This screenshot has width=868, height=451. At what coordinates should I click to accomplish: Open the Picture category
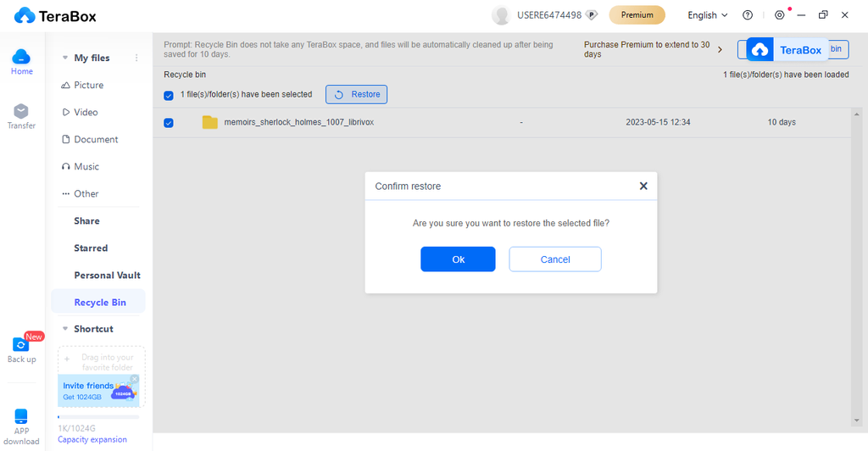pyautogui.click(x=88, y=85)
